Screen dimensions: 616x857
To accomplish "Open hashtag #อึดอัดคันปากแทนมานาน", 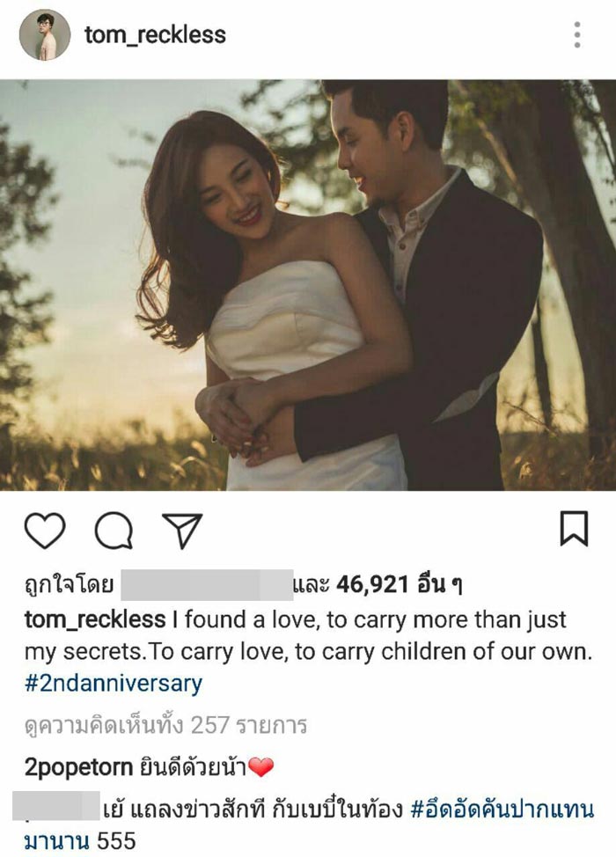I will pos(310,825).
